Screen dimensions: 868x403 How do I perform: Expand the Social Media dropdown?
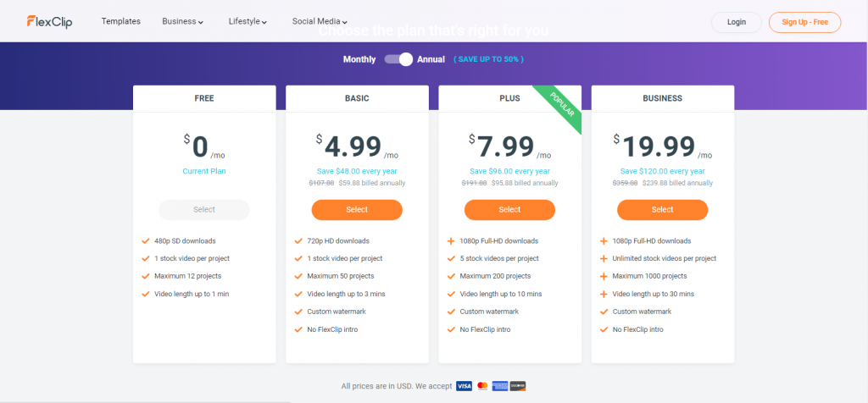click(x=320, y=21)
